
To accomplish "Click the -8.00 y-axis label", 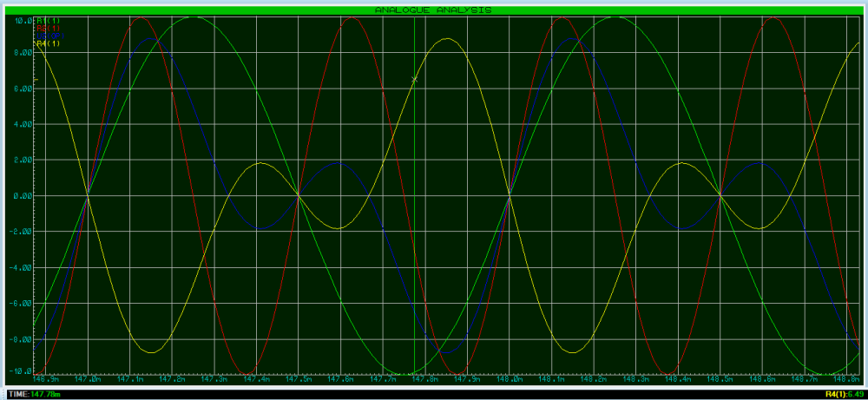I will [20, 339].
